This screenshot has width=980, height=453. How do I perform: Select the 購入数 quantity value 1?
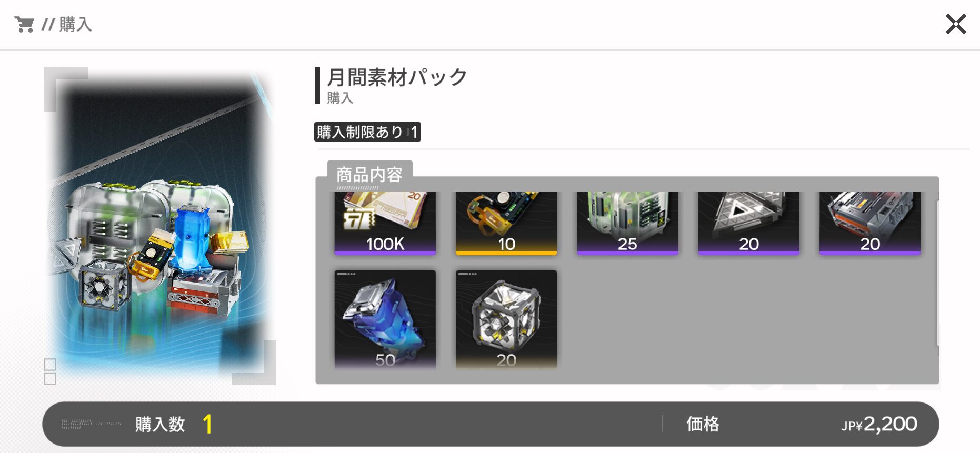click(x=207, y=424)
